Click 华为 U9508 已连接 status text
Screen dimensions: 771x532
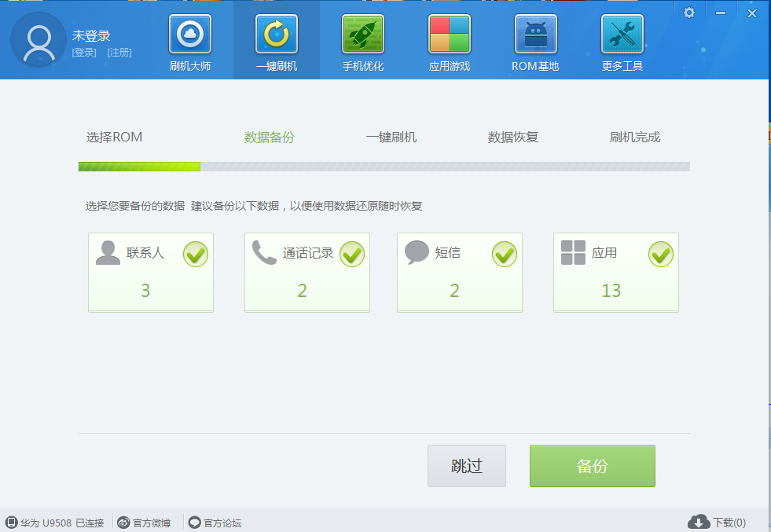[62, 523]
